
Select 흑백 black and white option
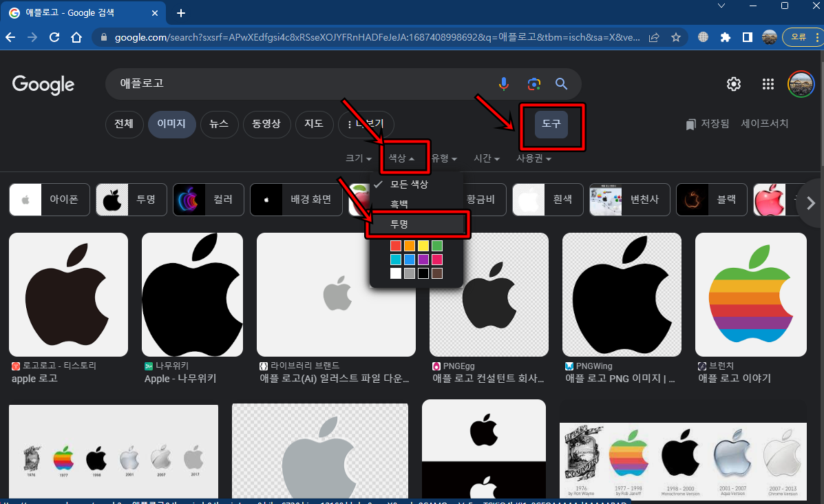pyautogui.click(x=416, y=204)
